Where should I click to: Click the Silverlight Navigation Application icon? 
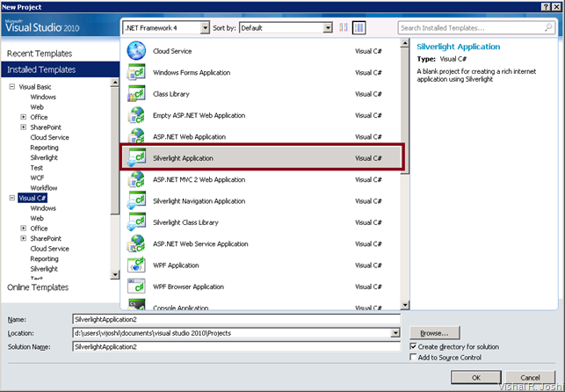136,200
